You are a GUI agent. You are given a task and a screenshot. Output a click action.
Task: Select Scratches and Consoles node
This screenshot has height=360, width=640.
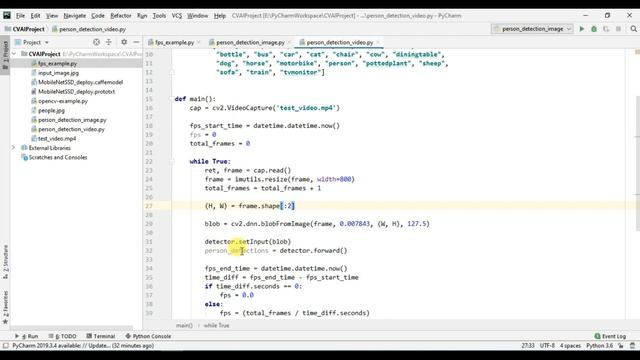click(x=58, y=157)
